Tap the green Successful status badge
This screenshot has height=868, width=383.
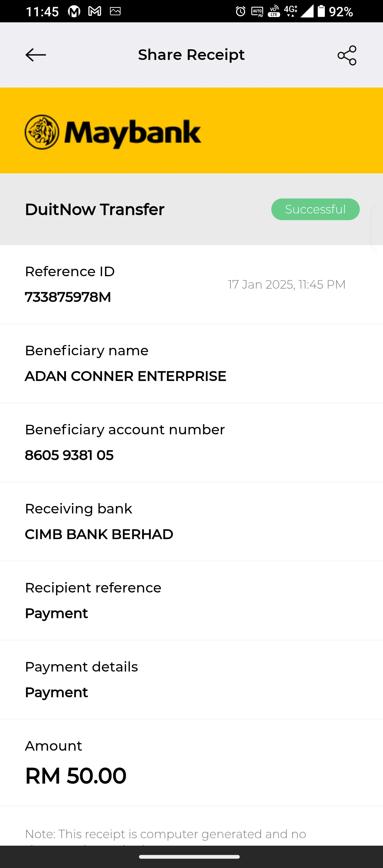coord(315,209)
